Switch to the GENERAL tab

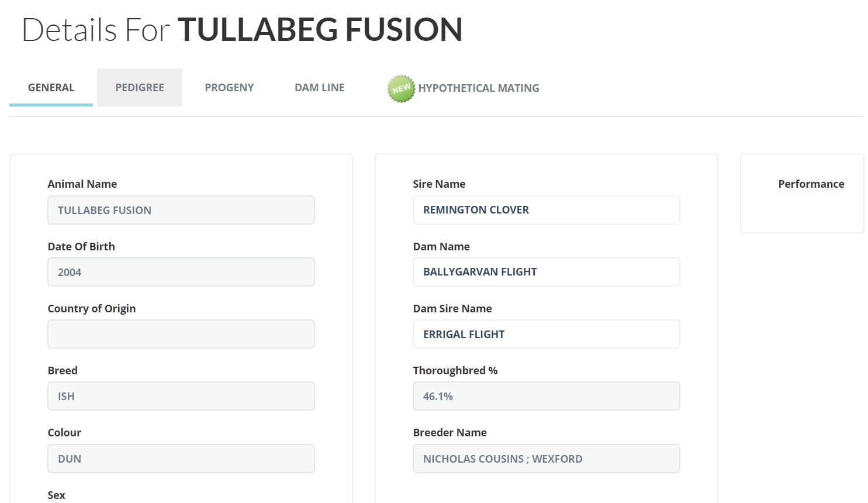point(51,88)
